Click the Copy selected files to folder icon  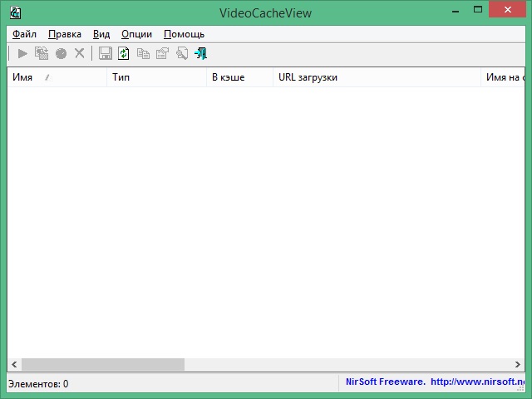42,54
